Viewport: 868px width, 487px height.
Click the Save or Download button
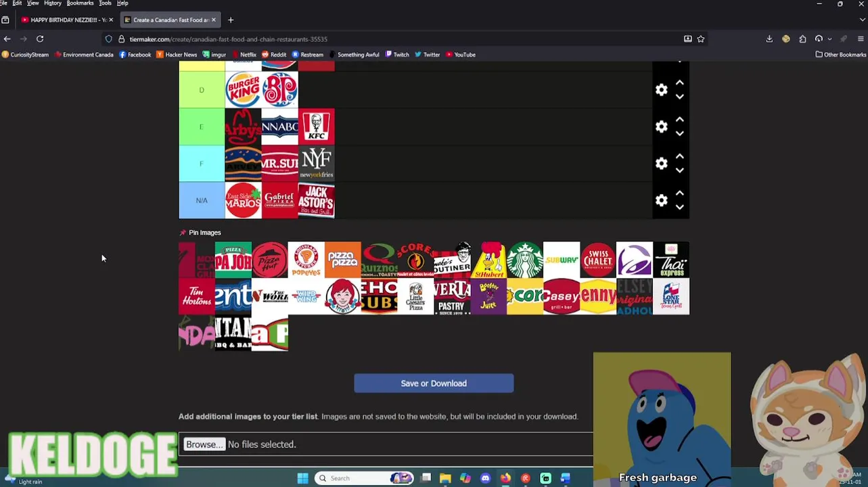click(434, 384)
